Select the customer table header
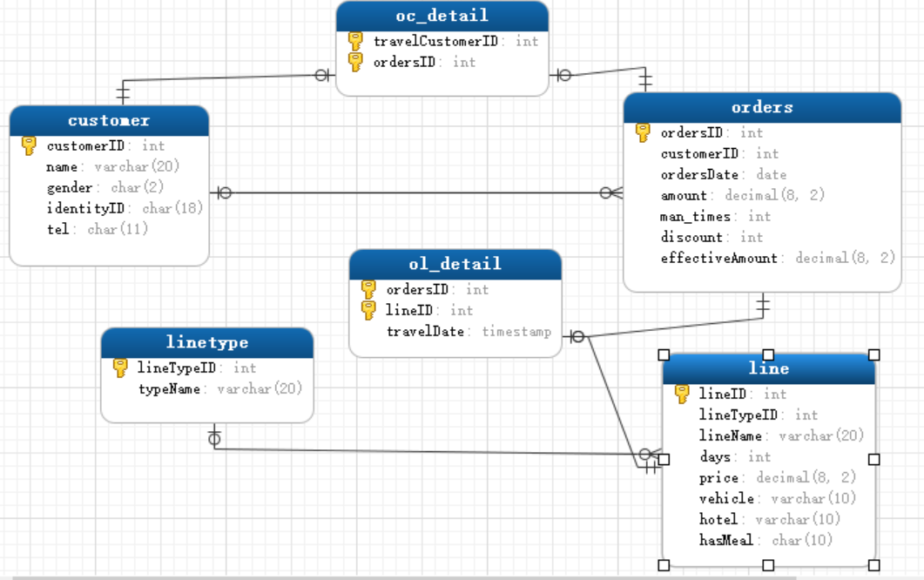 [109, 121]
